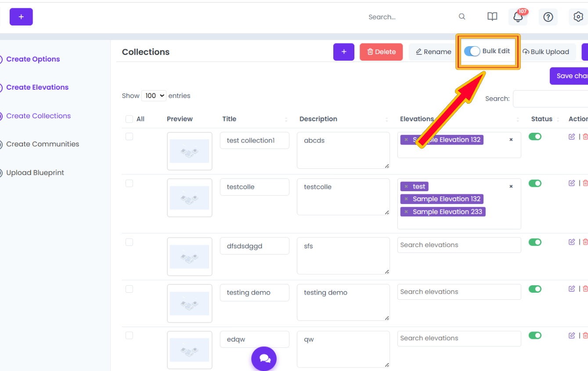Toggle status switch for edqw
The height and width of the screenshot is (371, 588).
(x=535, y=335)
